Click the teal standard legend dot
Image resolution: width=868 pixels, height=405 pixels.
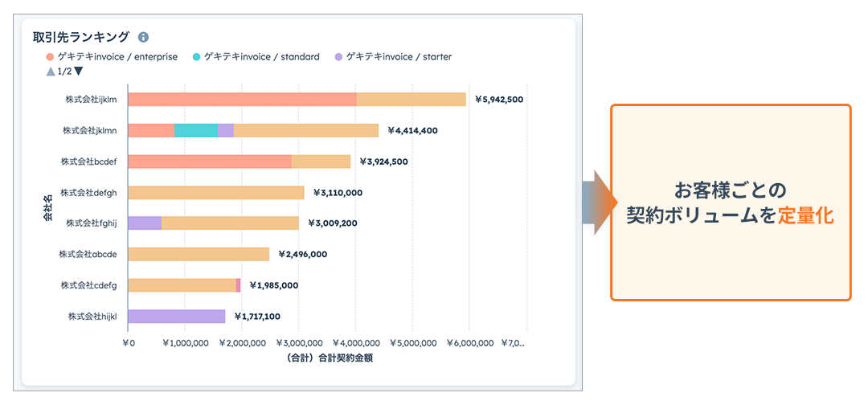click(197, 57)
